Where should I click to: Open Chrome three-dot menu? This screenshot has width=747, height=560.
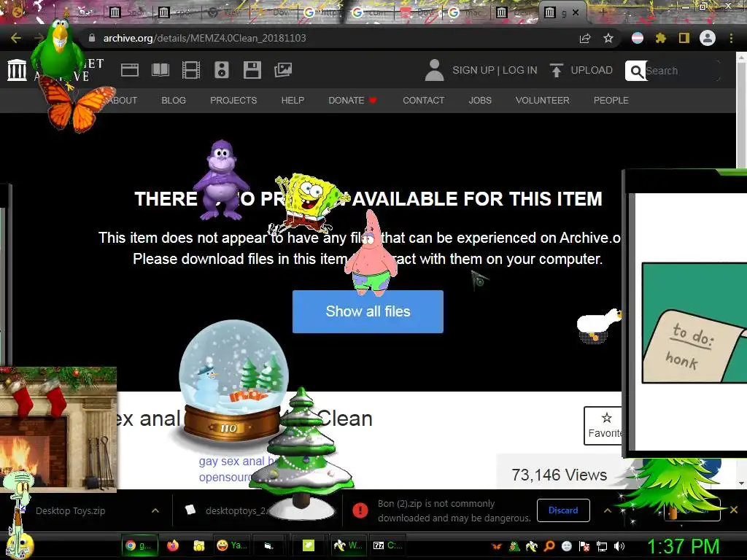point(731,38)
